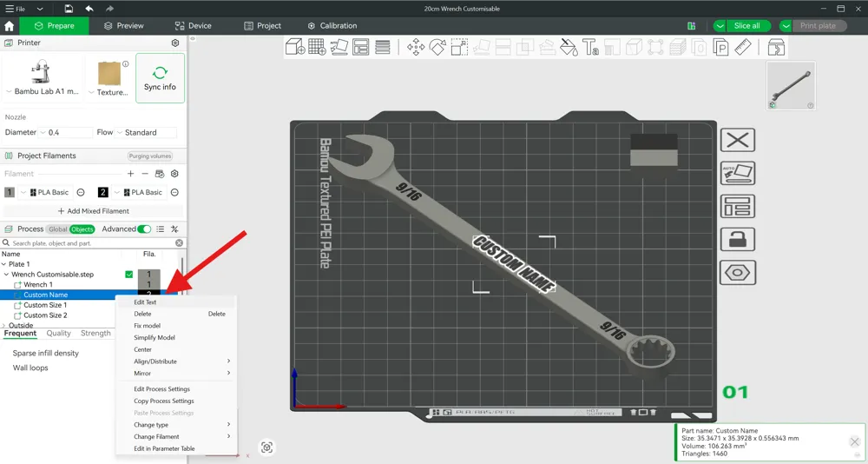Image resolution: width=868 pixels, height=464 pixels.
Task: Open the Calibration tab
Action: click(x=332, y=25)
